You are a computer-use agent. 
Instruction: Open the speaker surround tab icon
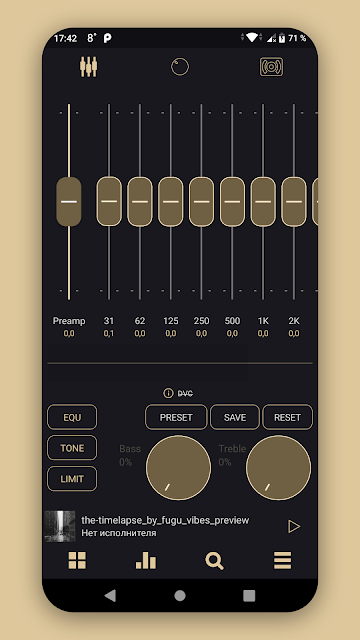(x=271, y=67)
